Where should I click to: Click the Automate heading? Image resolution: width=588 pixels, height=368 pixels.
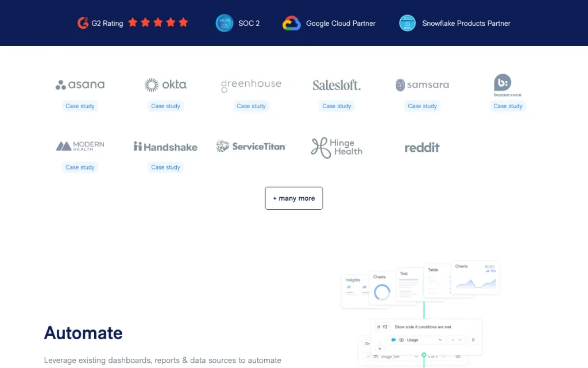point(83,333)
